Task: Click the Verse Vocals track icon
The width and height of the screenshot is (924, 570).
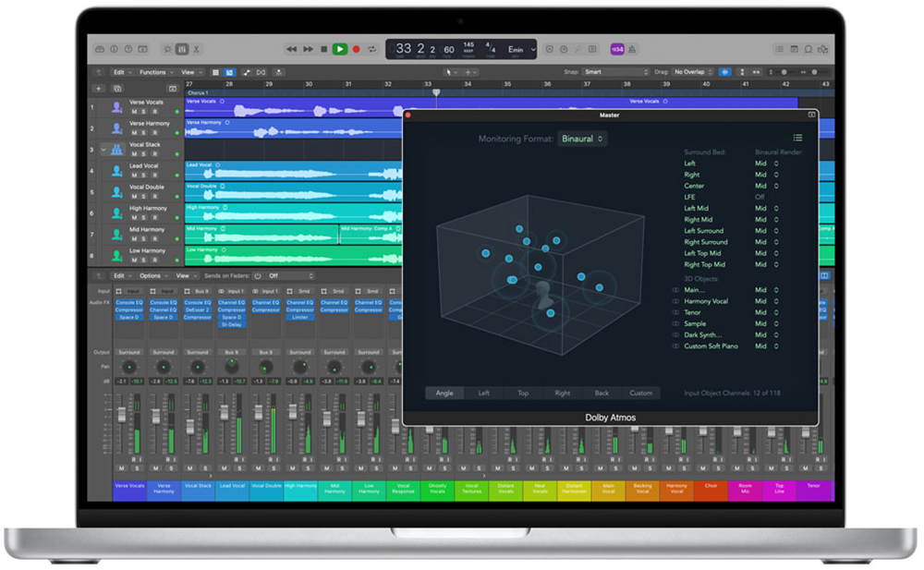Action: pos(116,106)
